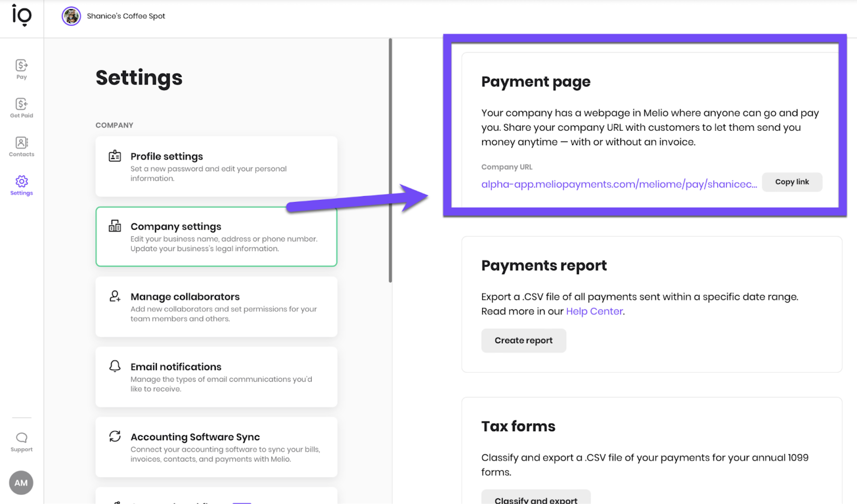The image size is (857, 504).
Task: Click the Payment page heading
Action: click(x=536, y=82)
